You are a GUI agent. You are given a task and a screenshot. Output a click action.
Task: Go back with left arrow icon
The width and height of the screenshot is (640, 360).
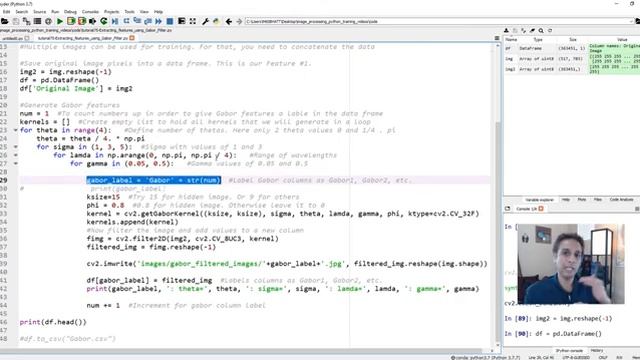[x=229, y=21]
